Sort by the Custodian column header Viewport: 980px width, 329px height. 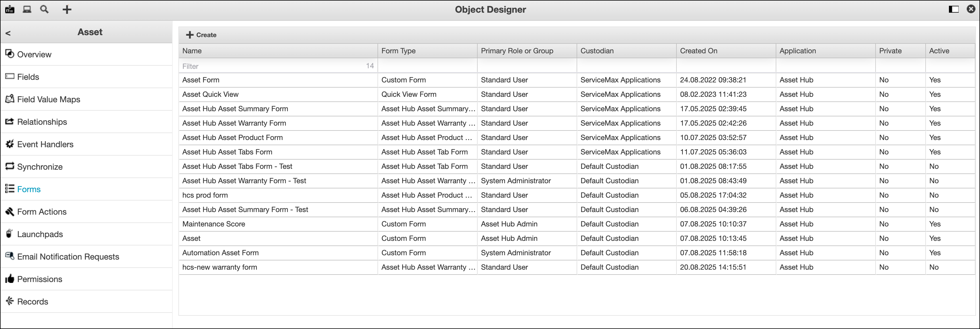[x=627, y=51]
